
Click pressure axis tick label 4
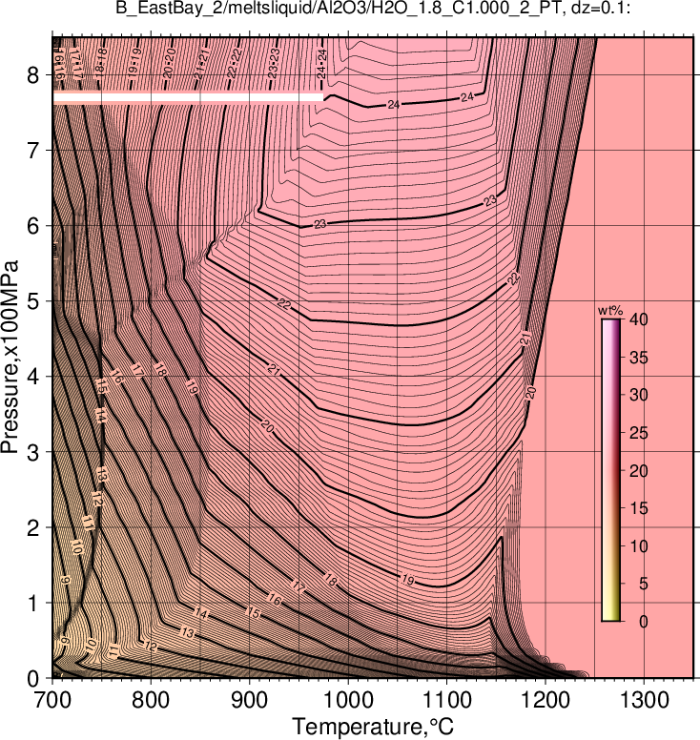tap(33, 377)
